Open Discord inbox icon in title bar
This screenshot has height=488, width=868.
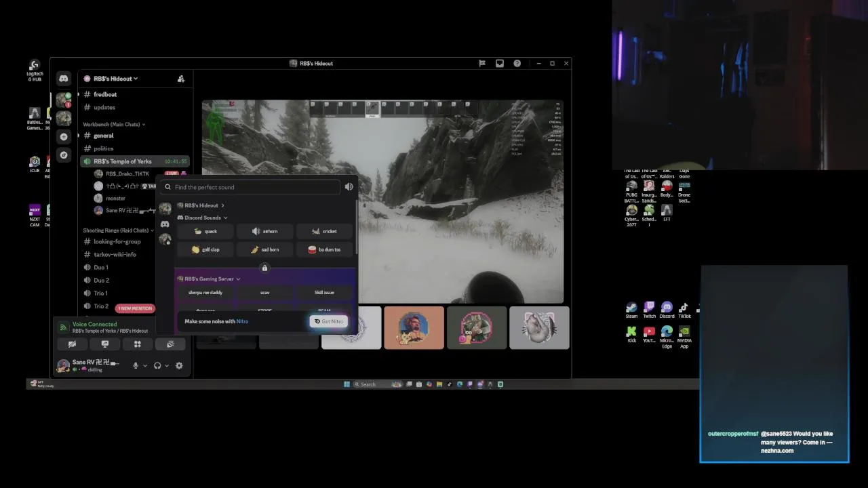(x=500, y=63)
